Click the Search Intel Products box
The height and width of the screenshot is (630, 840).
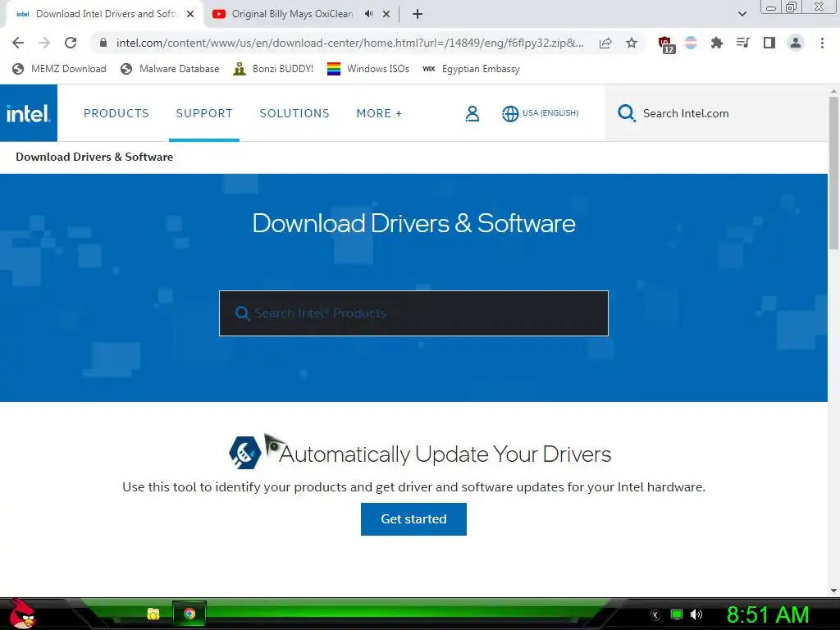(413, 313)
